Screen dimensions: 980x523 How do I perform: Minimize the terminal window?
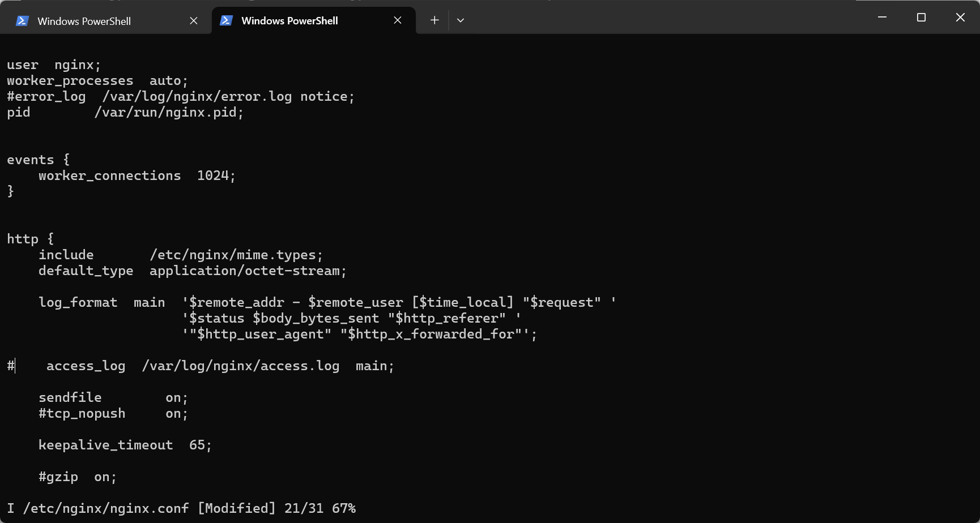tap(881, 17)
